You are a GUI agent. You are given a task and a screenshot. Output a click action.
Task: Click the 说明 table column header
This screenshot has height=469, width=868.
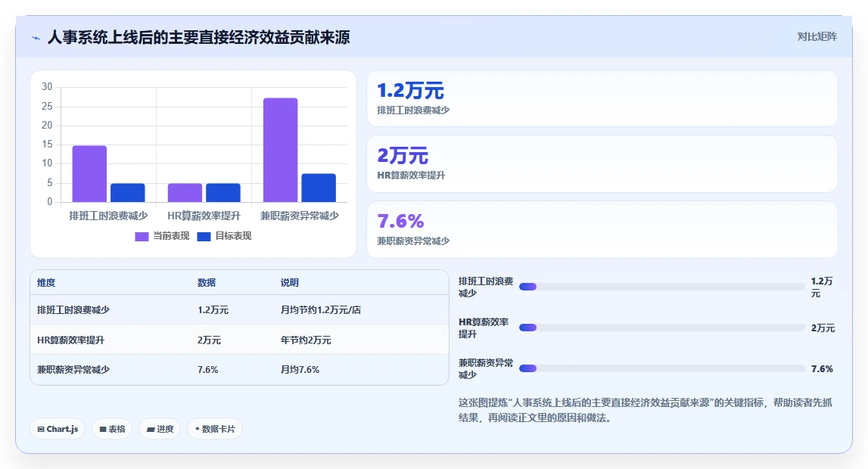coord(290,283)
